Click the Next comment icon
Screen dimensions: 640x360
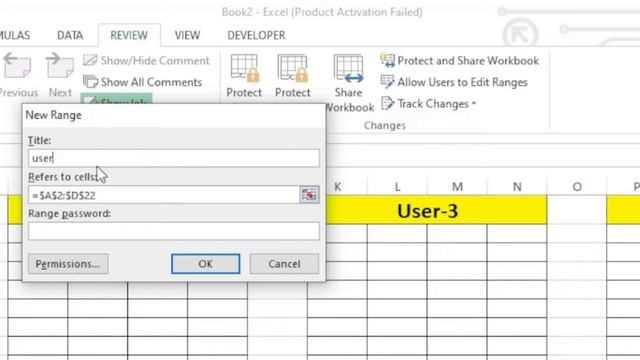pos(60,66)
